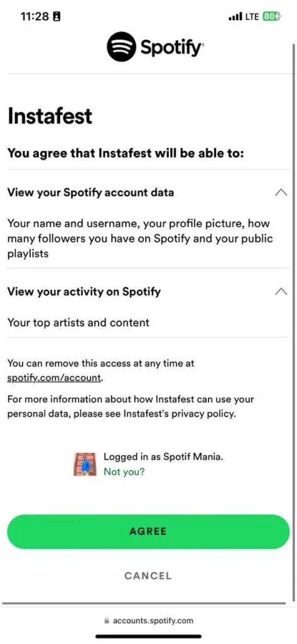This screenshot has height=644, width=297.
Task: Collapse the Spotify account data chevron
Action: pyautogui.click(x=281, y=192)
